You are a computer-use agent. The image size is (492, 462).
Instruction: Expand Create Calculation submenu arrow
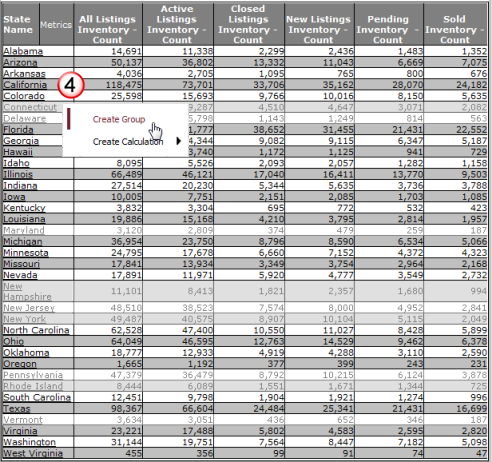coord(179,141)
